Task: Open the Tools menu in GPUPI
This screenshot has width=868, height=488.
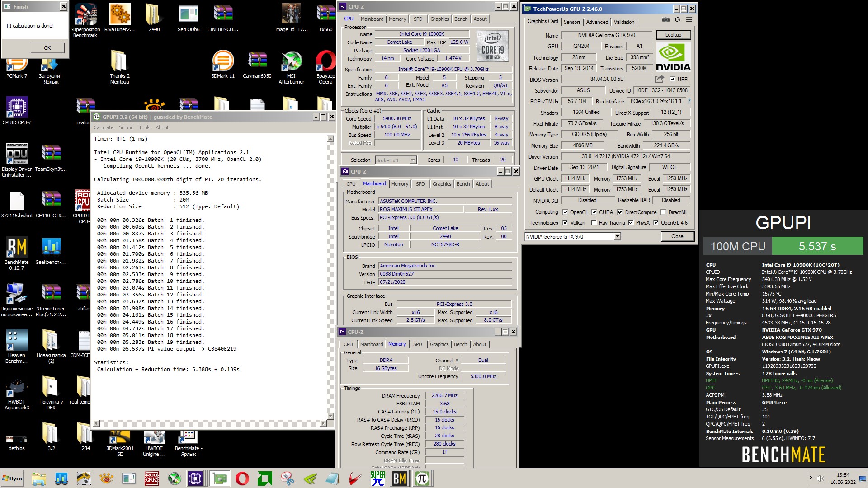Action: (x=145, y=127)
